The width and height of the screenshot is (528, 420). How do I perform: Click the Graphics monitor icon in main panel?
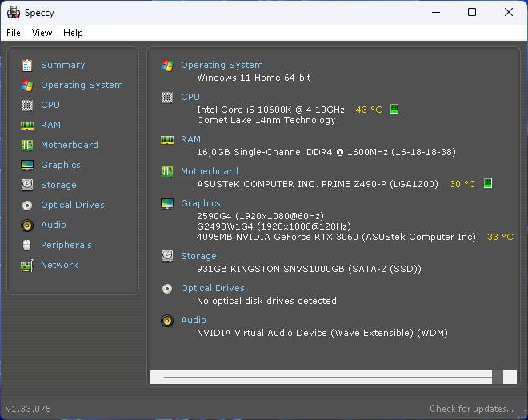coord(167,204)
